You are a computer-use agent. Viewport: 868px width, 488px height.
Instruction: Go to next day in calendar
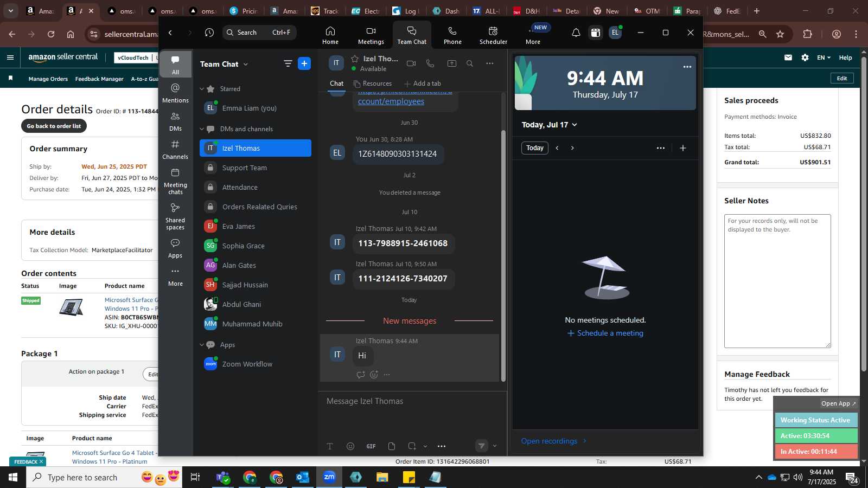[572, 148]
